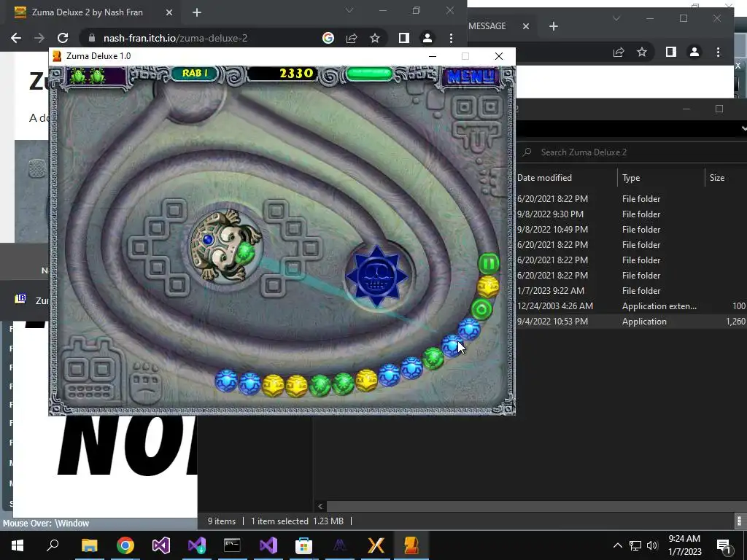Open the tab search dropdown in front Chrome

[349, 10]
